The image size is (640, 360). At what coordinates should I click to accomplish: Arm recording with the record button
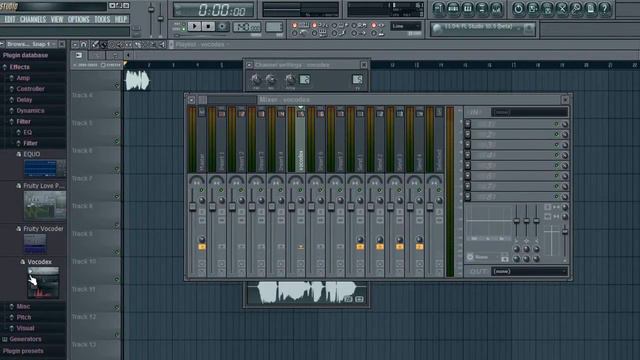(222, 27)
